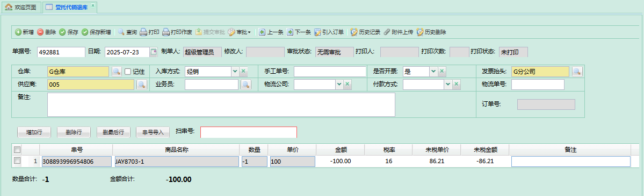Focus the 扫串号 input field

pos(249,132)
